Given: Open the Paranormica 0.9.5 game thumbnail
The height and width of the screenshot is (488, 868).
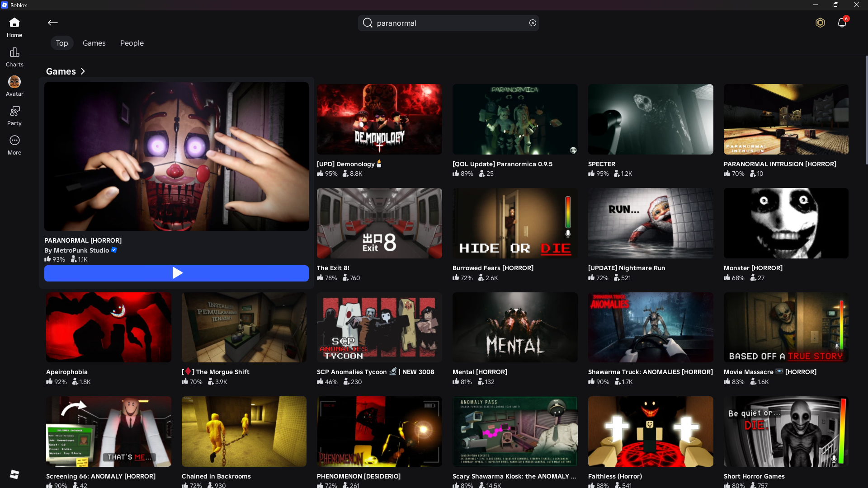Looking at the screenshot, I should tap(515, 119).
